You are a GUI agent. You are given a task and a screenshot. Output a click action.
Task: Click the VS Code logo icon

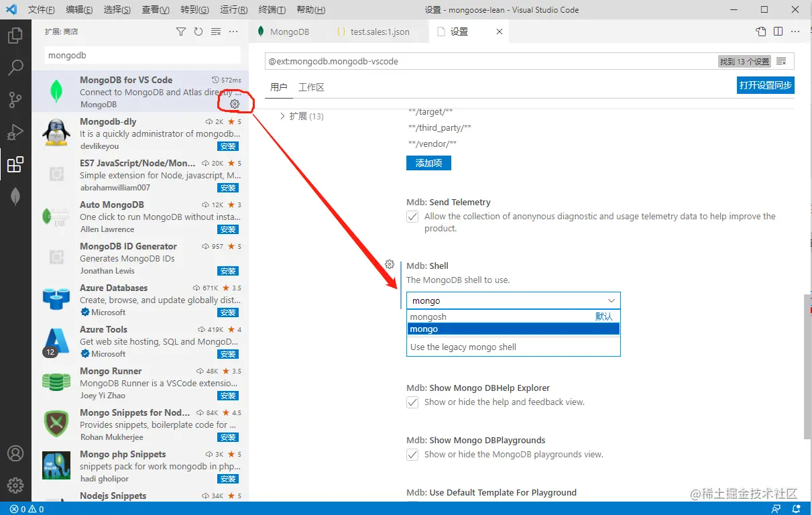coord(11,10)
